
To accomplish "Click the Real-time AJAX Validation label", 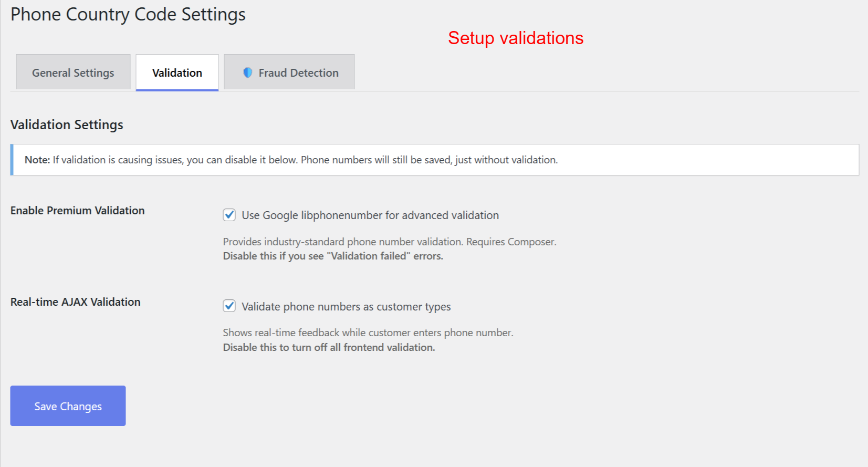I will tap(75, 302).
